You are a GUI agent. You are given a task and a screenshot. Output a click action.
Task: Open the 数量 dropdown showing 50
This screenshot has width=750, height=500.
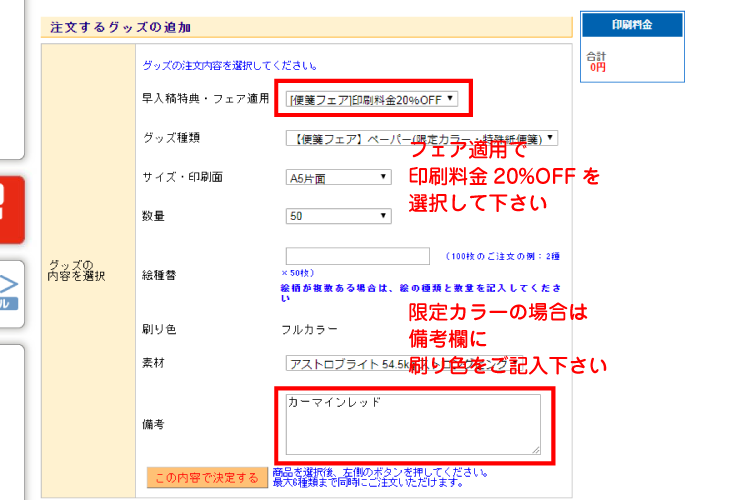coord(339,216)
